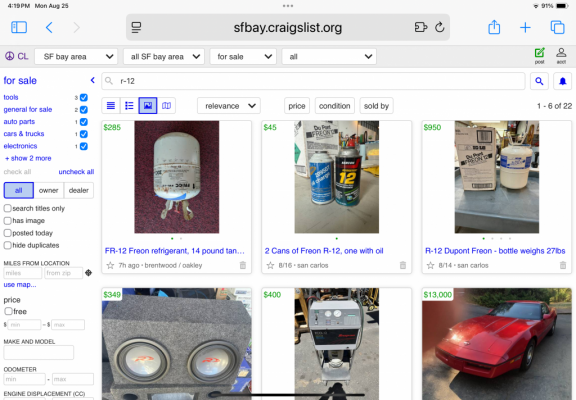Viewport: 576px width, 400px height.
Task: Switch to plain list view
Action: (x=111, y=106)
